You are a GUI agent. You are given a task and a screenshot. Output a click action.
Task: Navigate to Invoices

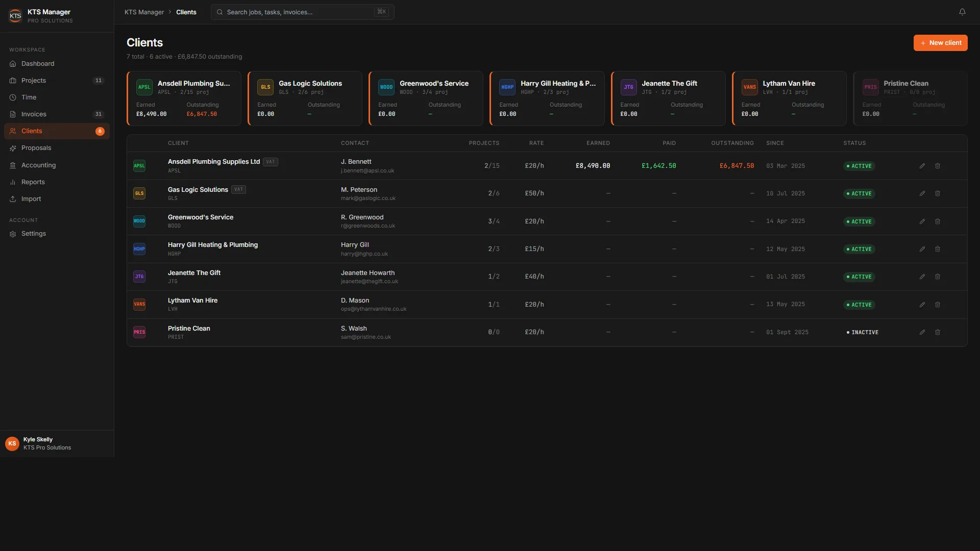[x=57, y=114]
